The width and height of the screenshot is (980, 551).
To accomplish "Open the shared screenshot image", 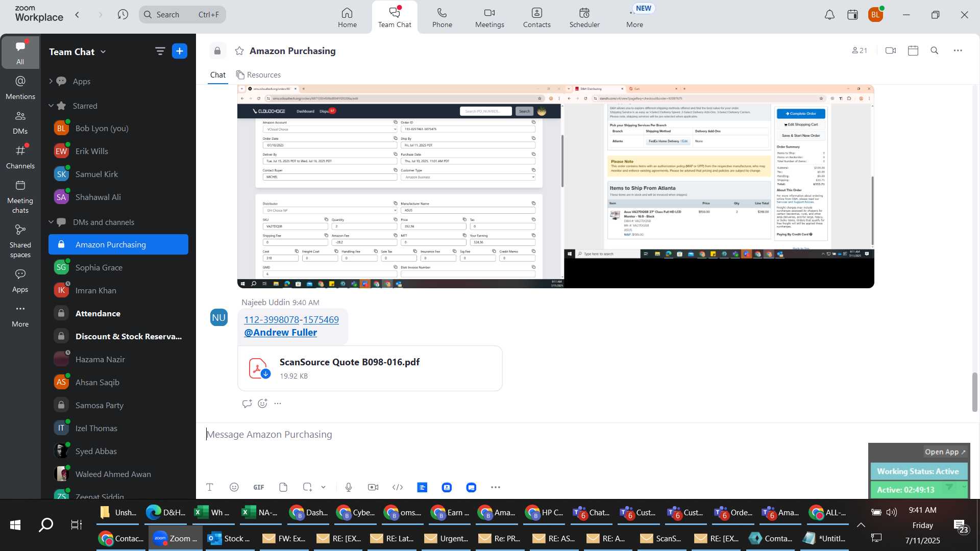I will [x=555, y=186].
